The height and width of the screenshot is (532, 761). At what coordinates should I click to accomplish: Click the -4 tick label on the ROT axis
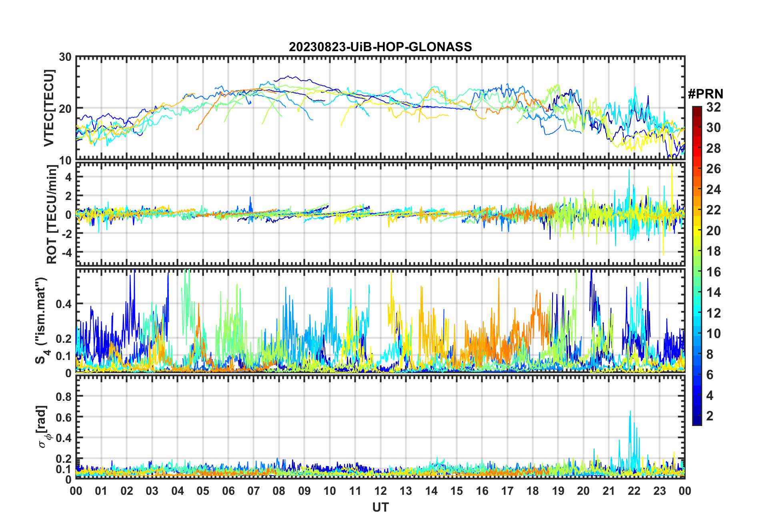point(65,252)
